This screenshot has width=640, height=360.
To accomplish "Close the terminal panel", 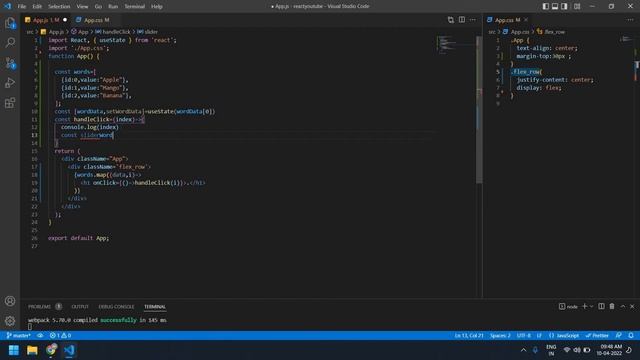I will pyautogui.click(x=632, y=306).
